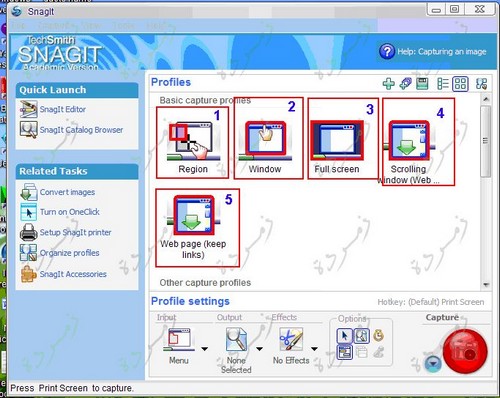Switch profiles to list view
The width and height of the screenshot is (500, 398).
tap(443, 84)
